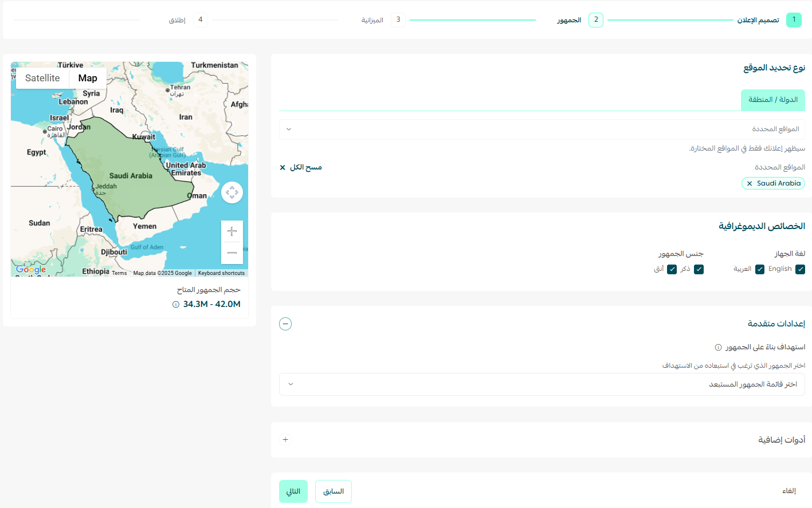
Task: Click the audience size info icon
Action: [x=176, y=305]
